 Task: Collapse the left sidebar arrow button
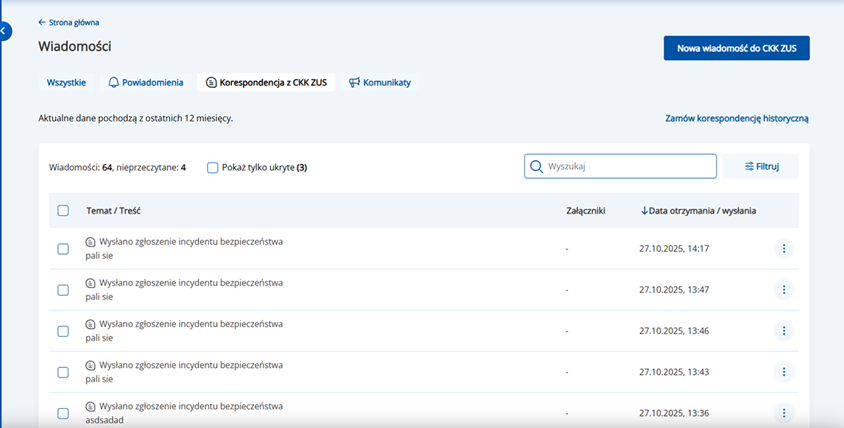[5, 32]
